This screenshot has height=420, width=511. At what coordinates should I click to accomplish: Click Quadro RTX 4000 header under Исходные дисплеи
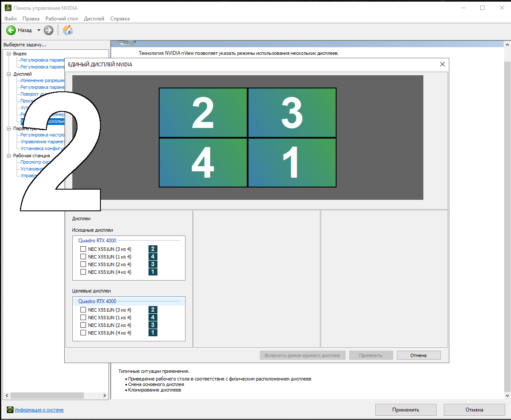pos(97,241)
